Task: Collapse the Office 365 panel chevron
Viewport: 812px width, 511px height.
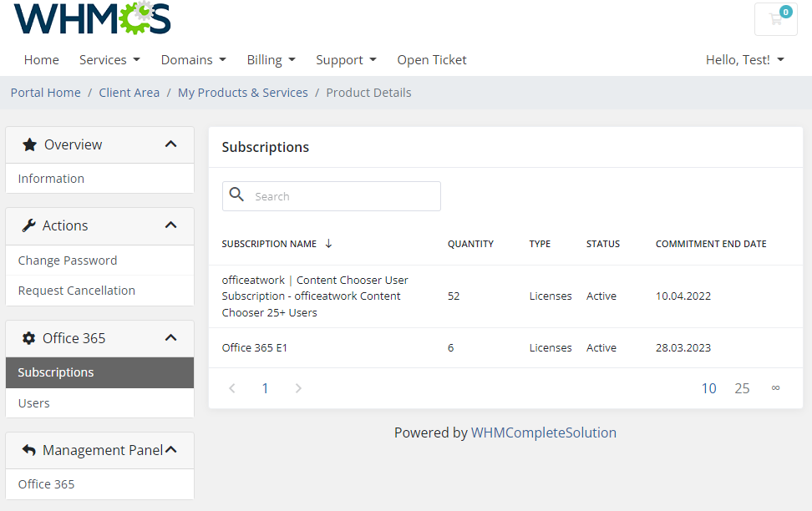Action: click(171, 337)
